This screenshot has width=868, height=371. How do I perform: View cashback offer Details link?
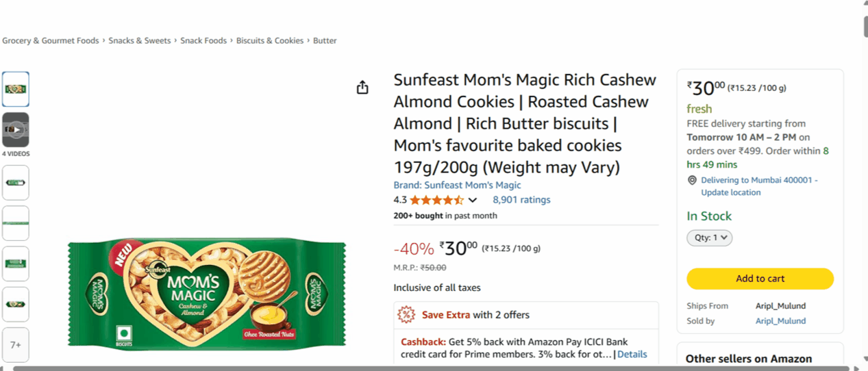click(632, 354)
